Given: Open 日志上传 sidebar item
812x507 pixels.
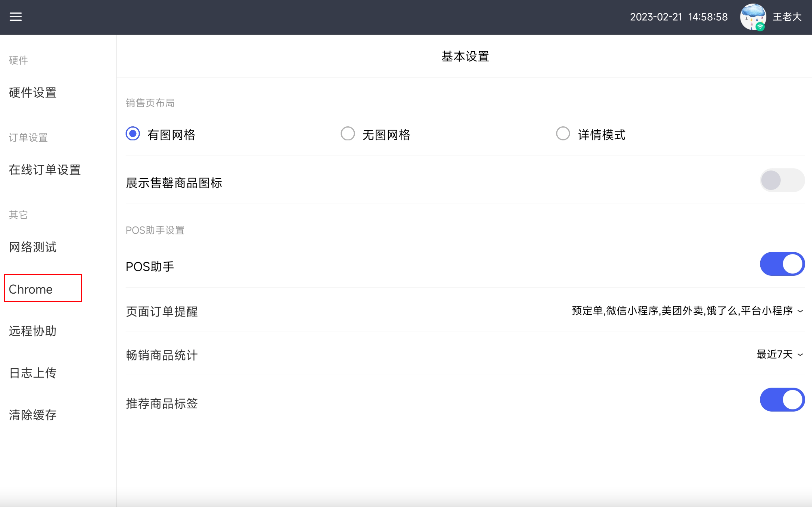Looking at the screenshot, I should point(33,373).
